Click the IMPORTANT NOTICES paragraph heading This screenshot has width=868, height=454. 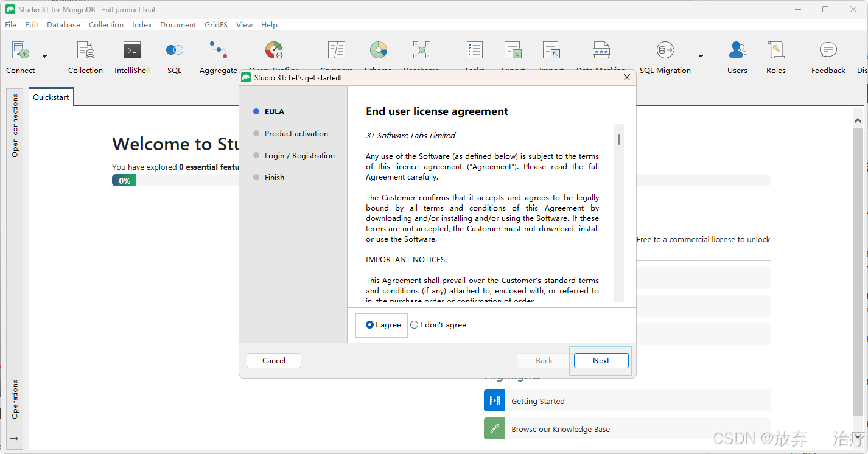[407, 260]
